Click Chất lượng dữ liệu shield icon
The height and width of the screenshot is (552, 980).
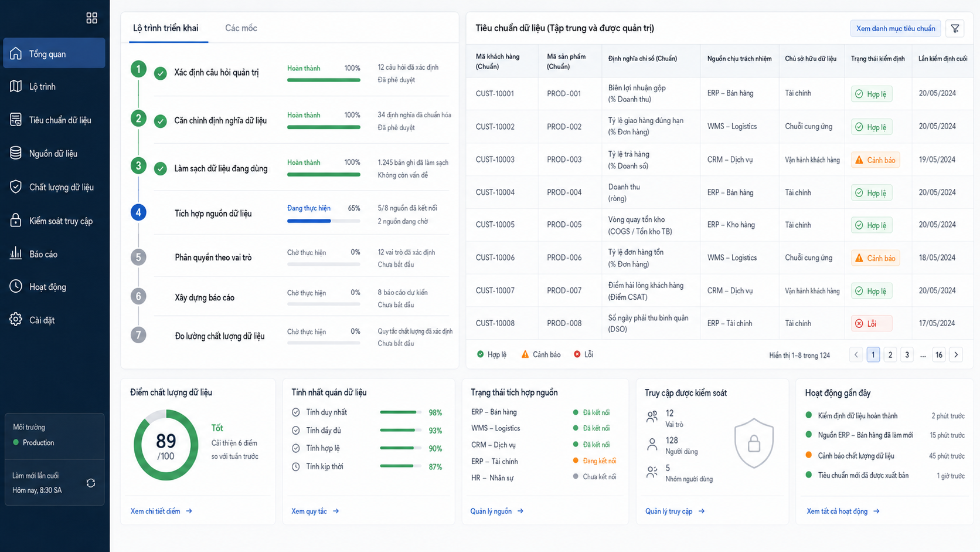tap(16, 187)
